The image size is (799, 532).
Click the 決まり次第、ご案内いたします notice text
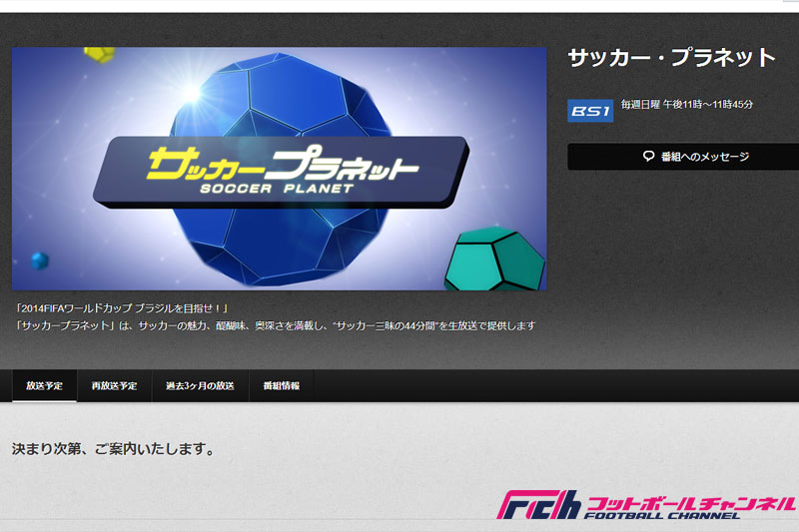coord(113,449)
